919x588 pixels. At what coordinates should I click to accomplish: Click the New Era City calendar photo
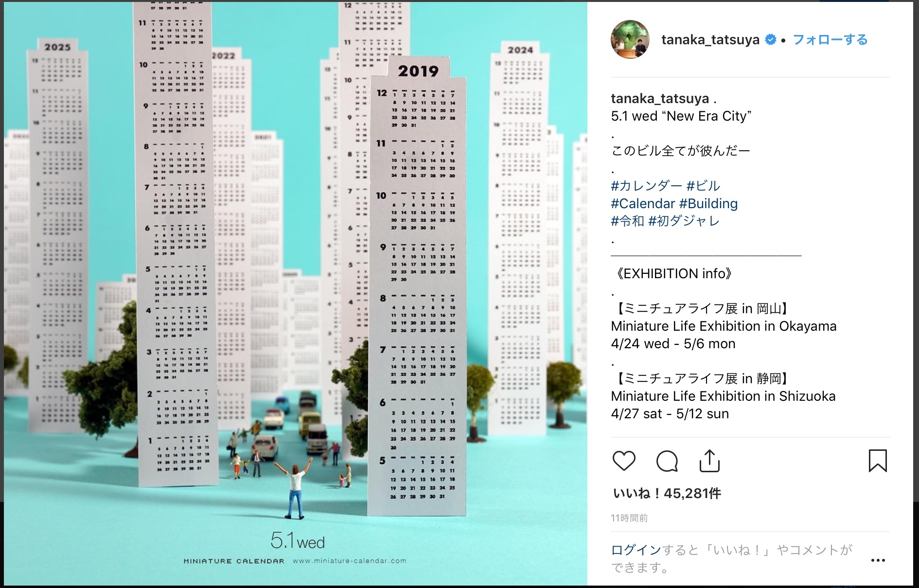[x=296, y=294]
